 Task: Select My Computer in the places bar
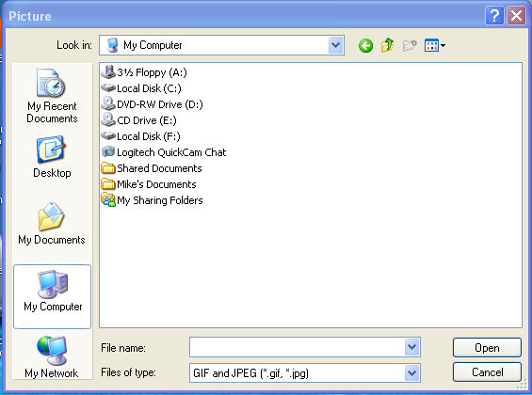point(52,297)
